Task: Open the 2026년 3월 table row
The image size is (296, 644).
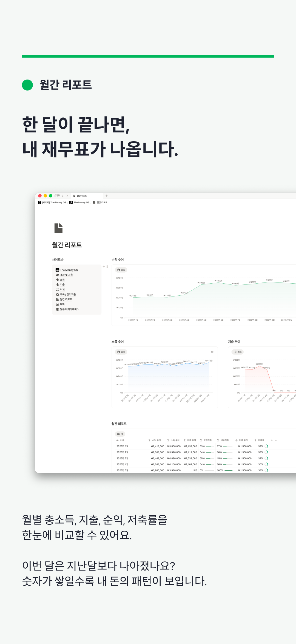Action: [x=123, y=458]
